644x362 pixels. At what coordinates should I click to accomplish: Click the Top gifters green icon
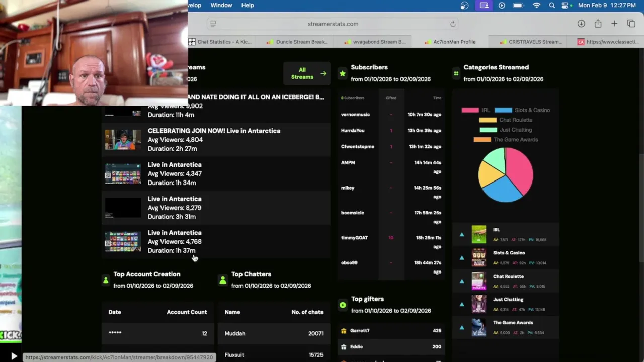[343, 305]
